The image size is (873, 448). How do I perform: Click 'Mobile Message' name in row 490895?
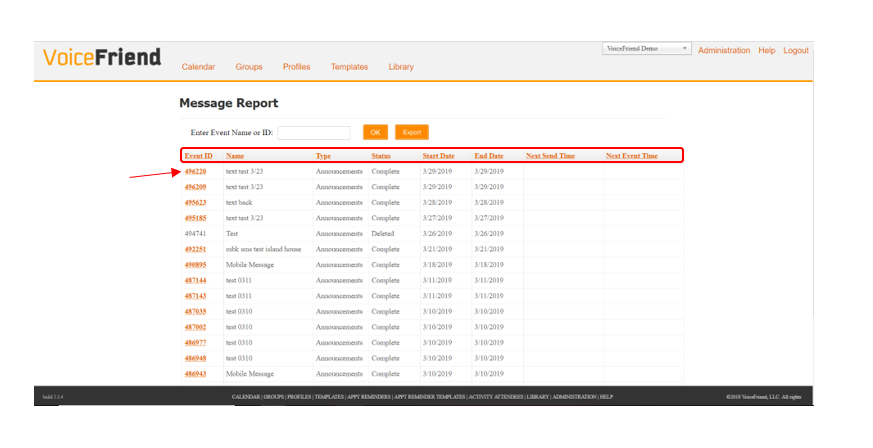click(249, 265)
